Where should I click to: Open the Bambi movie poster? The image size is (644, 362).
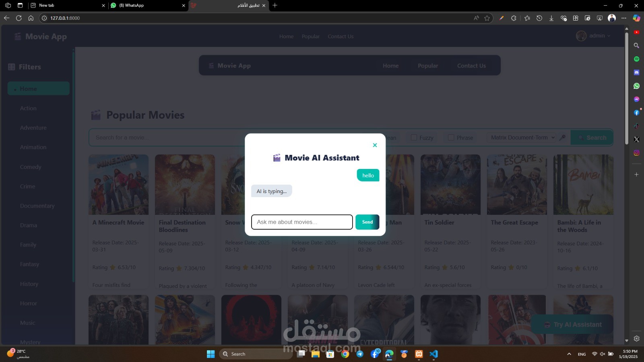pyautogui.click(x=583, y=185)
